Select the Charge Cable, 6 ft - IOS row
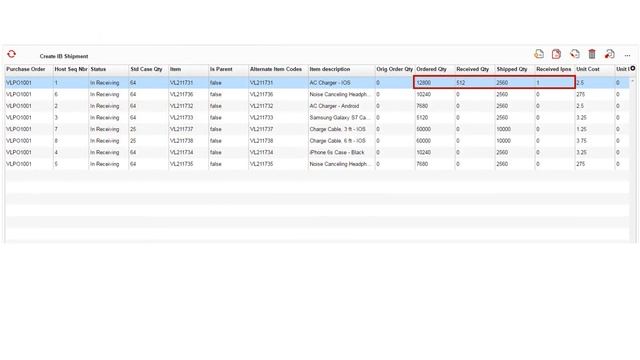640x360 pixels. [x=317, y=141]
